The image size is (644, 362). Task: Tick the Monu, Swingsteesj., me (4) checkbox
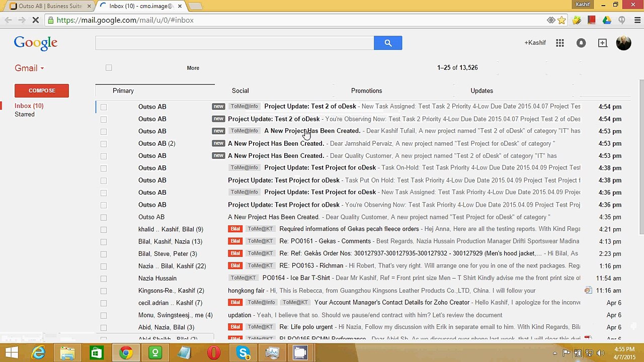tap(104, 315)
